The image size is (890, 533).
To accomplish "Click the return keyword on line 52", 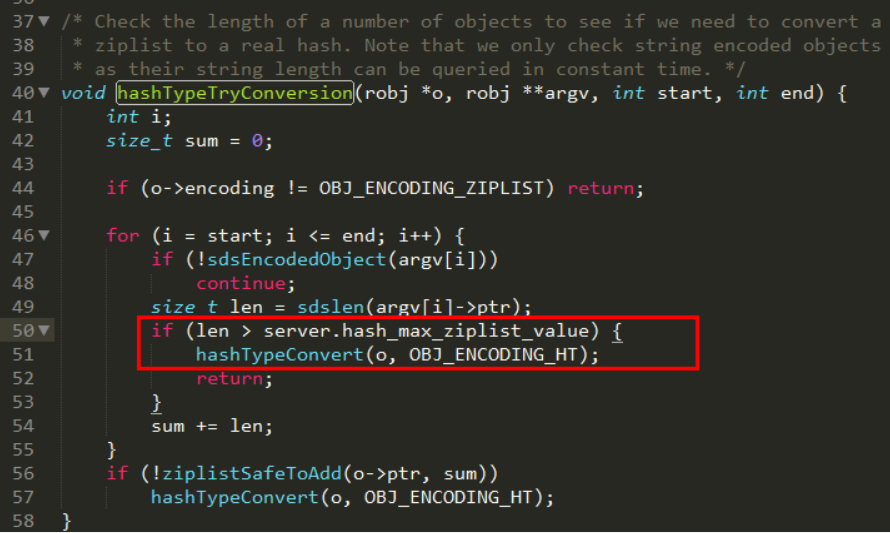I will click(229, 379).
